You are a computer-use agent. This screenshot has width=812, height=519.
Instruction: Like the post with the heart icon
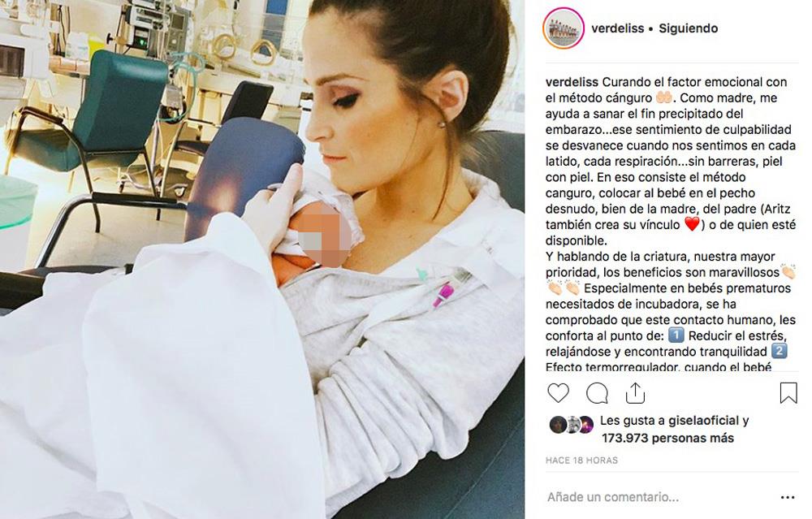(x=559, y=393)
